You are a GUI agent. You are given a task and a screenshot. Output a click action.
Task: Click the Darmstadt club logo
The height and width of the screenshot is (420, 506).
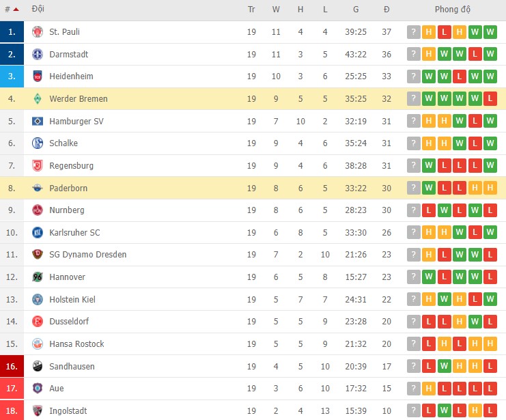[38, 55]
